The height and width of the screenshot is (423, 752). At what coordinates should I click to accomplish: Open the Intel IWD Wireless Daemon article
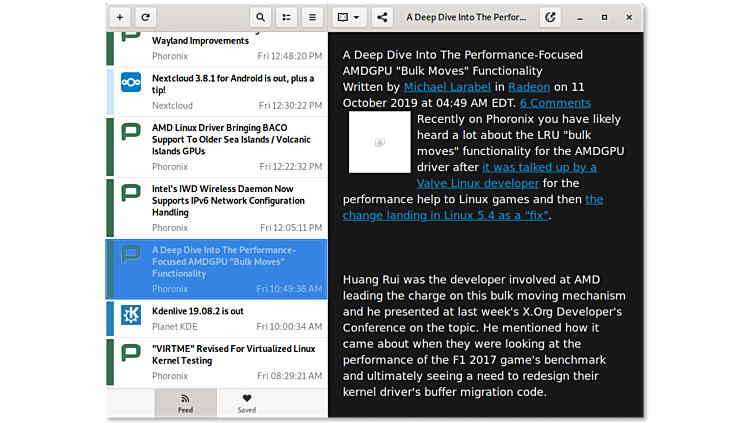pyautogui.click(x=222, y=200)
